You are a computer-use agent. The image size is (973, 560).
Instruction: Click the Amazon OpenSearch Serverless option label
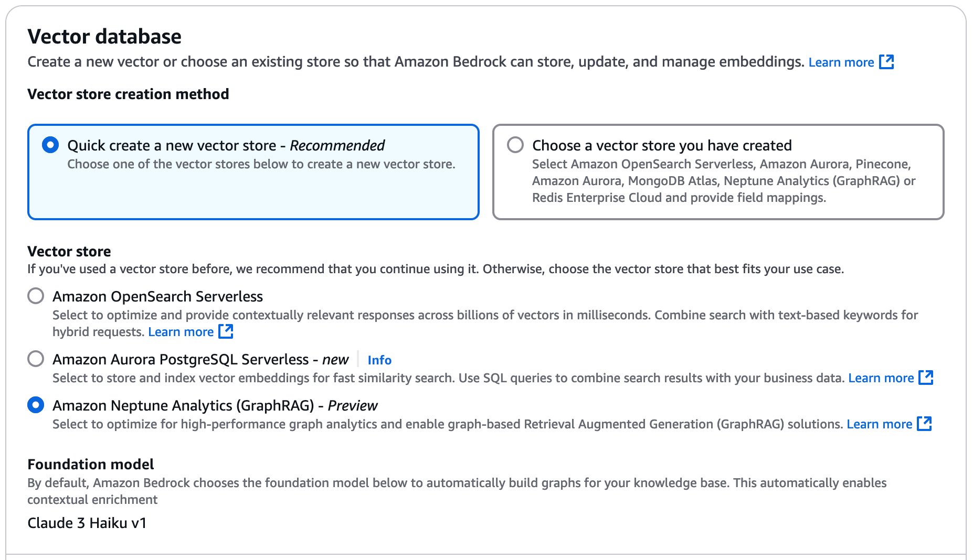tap(157, 296)
